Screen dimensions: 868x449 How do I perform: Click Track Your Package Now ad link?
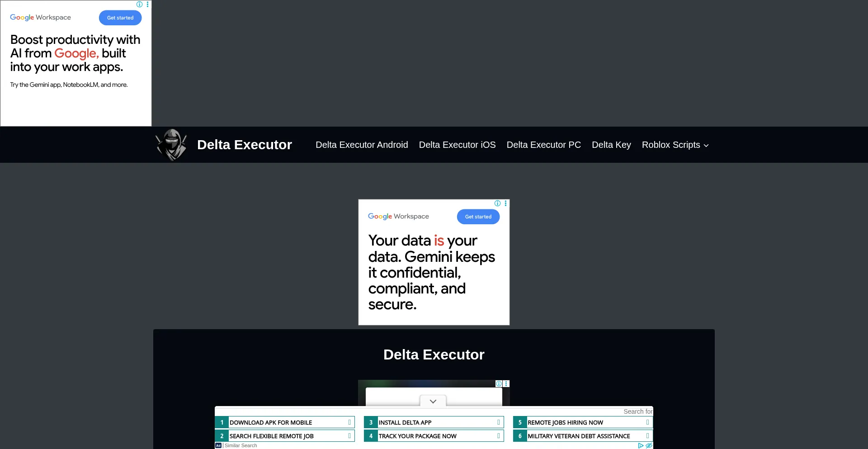point(434,436)
